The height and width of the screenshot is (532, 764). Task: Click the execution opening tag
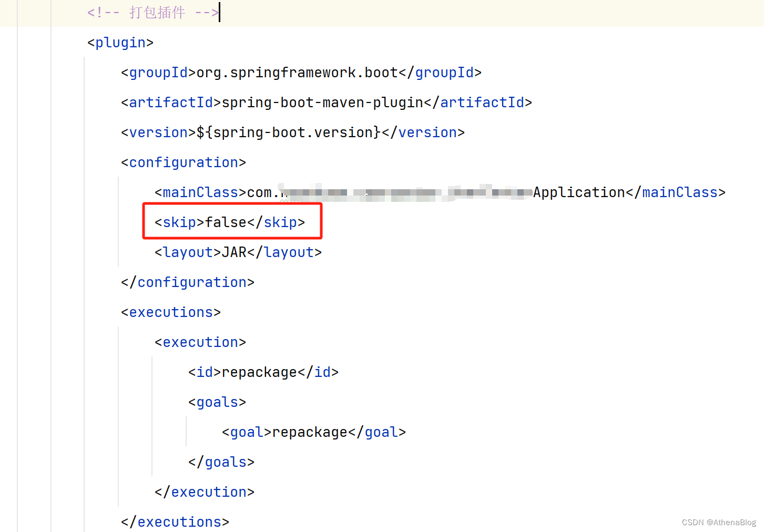(x=199, y=342)
